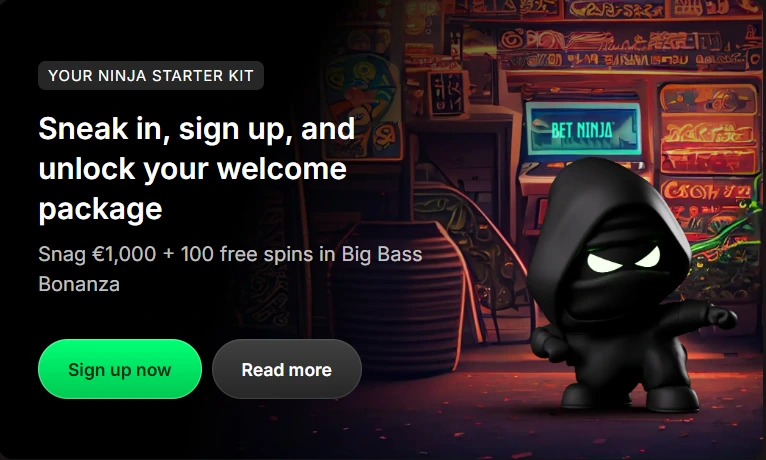The height and width of the screenshot is (460, 766).
Task: Open the Read more button
Action: [287, 369]
